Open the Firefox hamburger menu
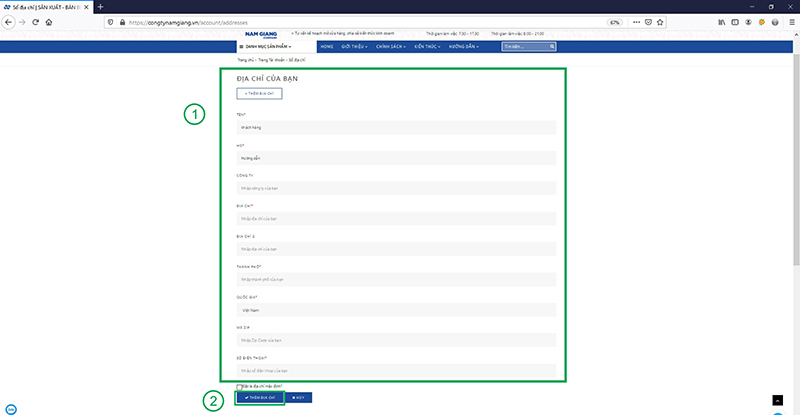The image size is (800, 415). pyautogui.click(x=792, y=22)
